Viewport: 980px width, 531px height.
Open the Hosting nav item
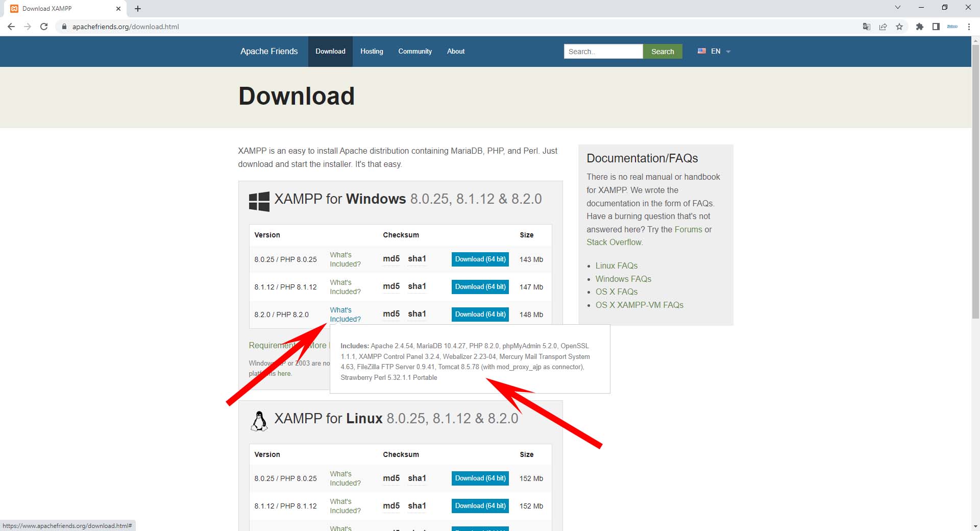[372, 51]
